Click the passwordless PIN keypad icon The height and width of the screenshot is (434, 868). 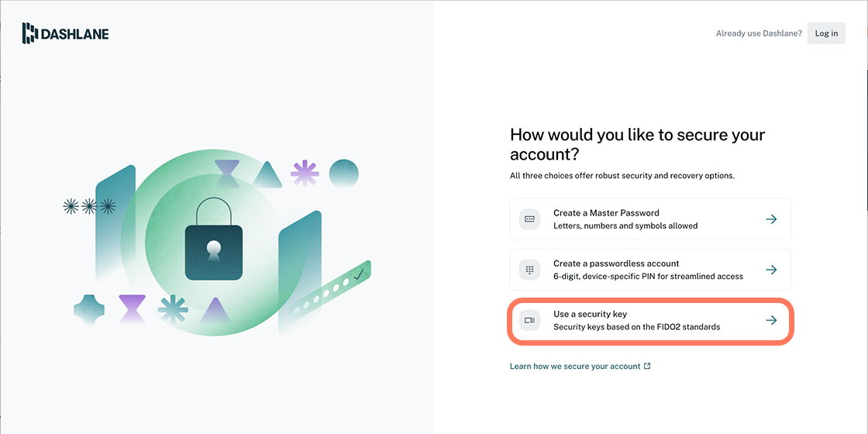coord(529,270)
